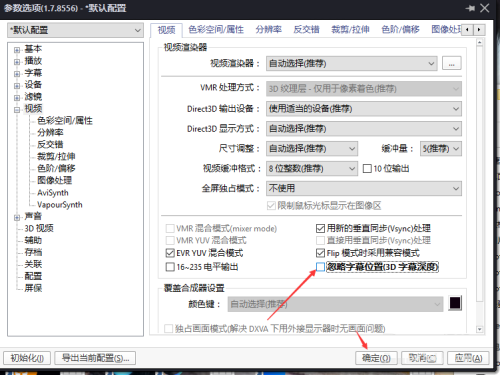Select 色彩空间/属性 tree item
This screenshot has width=500, height=375.
(65, 121)
